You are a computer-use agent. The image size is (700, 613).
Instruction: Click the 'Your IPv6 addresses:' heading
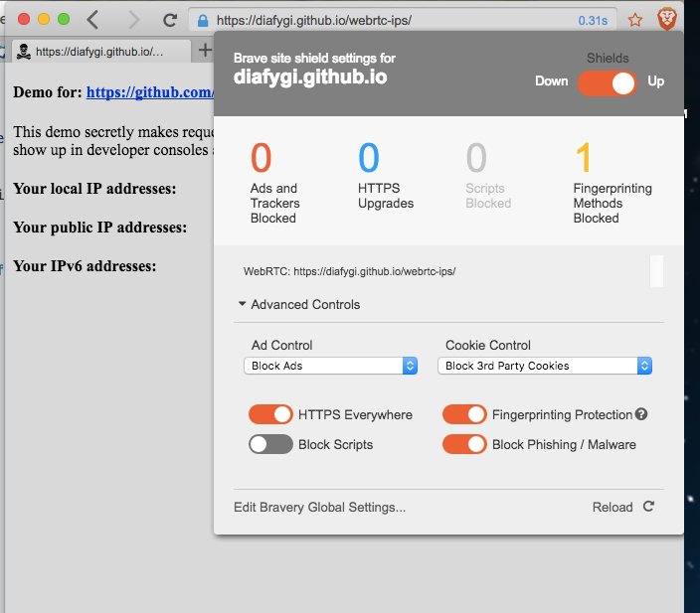85,266
